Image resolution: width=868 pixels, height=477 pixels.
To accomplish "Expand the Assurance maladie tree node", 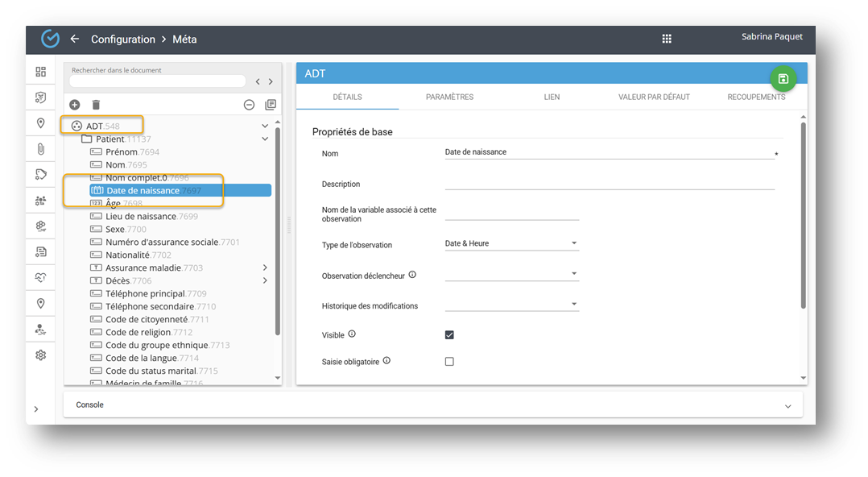I will (x=265, y=268).
